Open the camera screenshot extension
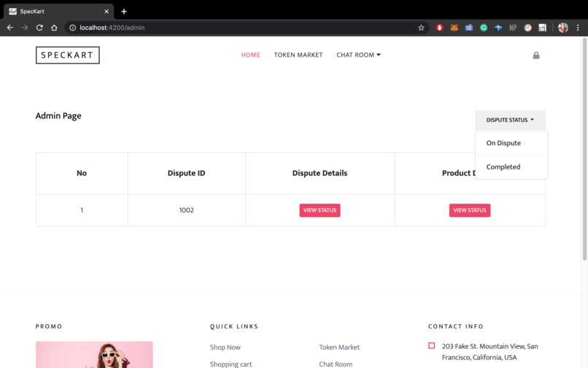Screen dimensions: 588x368 point(469,28)
